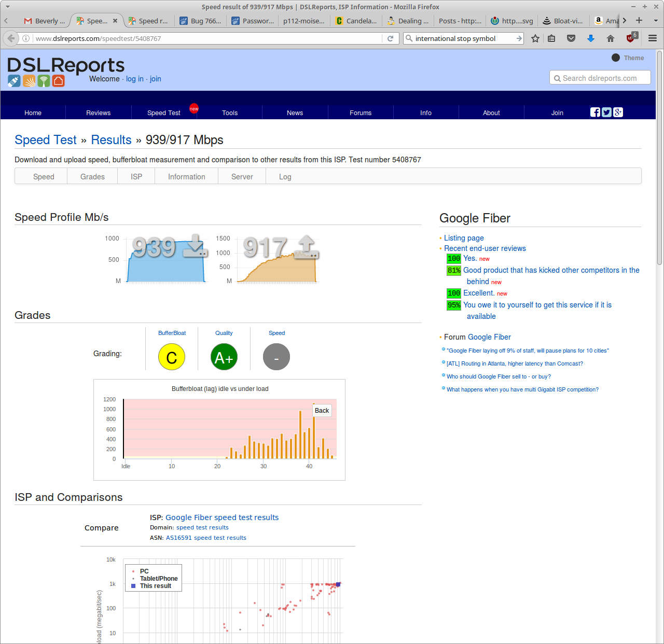Close the active Speed test tab
The image size is (664, 644).
coord(115,21)
